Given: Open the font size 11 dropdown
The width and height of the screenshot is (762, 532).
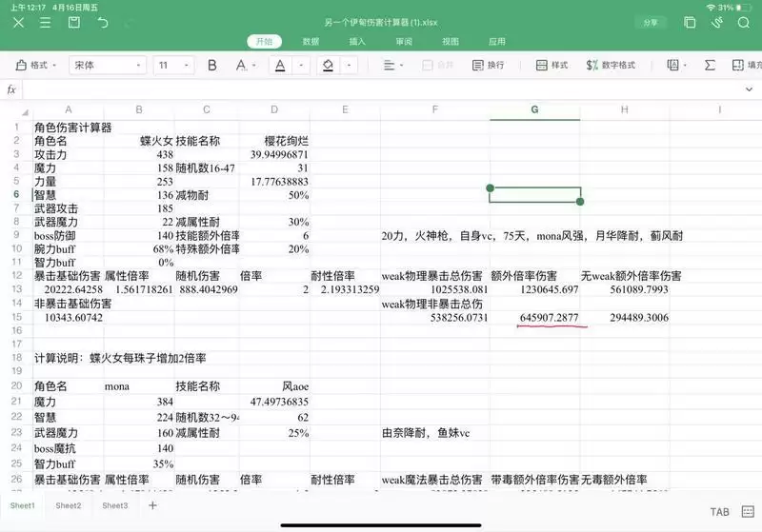Looking at the screenshot, I should pyautogui.click(x=174, y=65).
